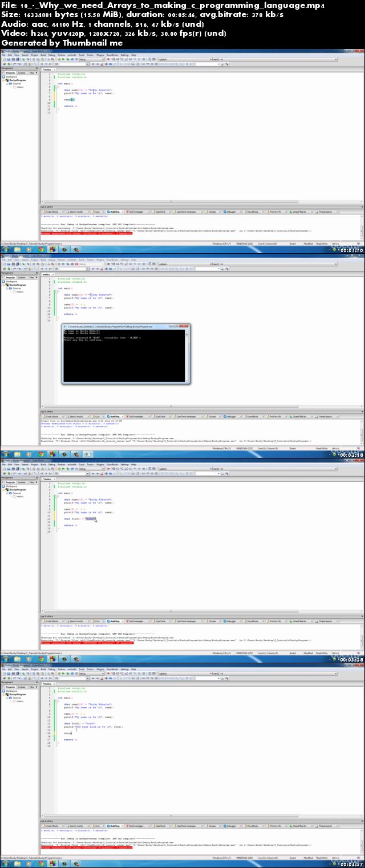Open Thread search tab in the 00:04:37 frame
Viewport: 365px width, 868px height.
click(325, 825)
